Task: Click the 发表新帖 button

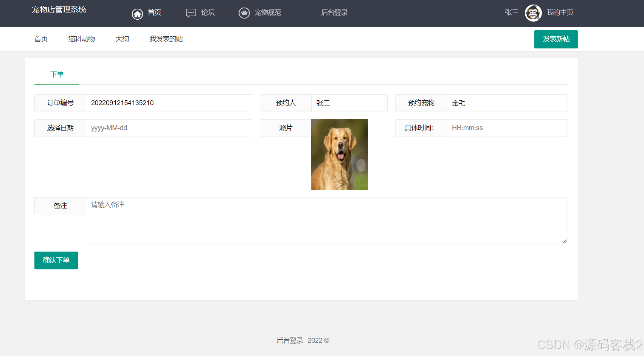Action: click(x=556, y=39)
